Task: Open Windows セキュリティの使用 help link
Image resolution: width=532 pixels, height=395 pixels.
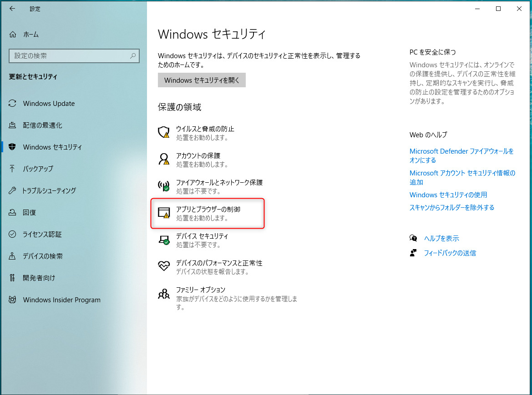Action: [x=448, y=195]
